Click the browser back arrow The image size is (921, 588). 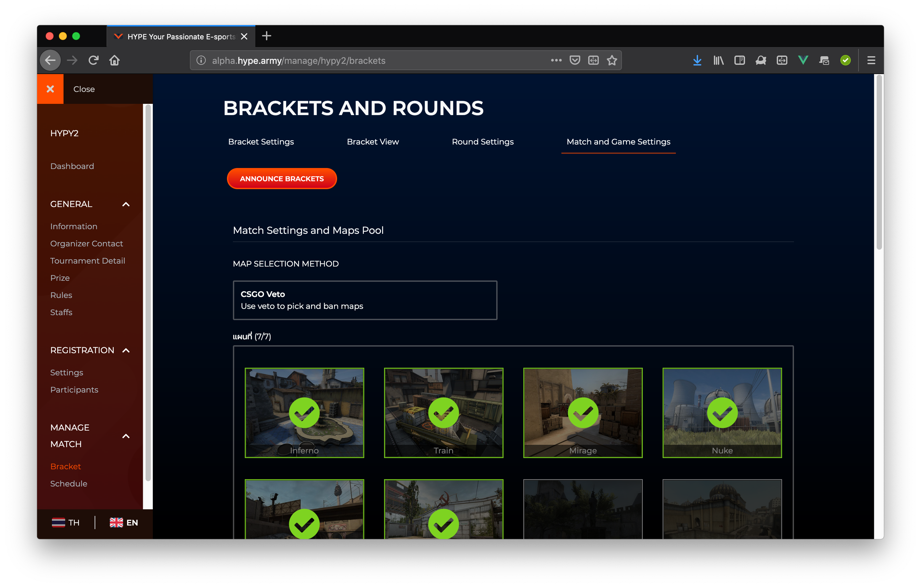click(50, 61)
